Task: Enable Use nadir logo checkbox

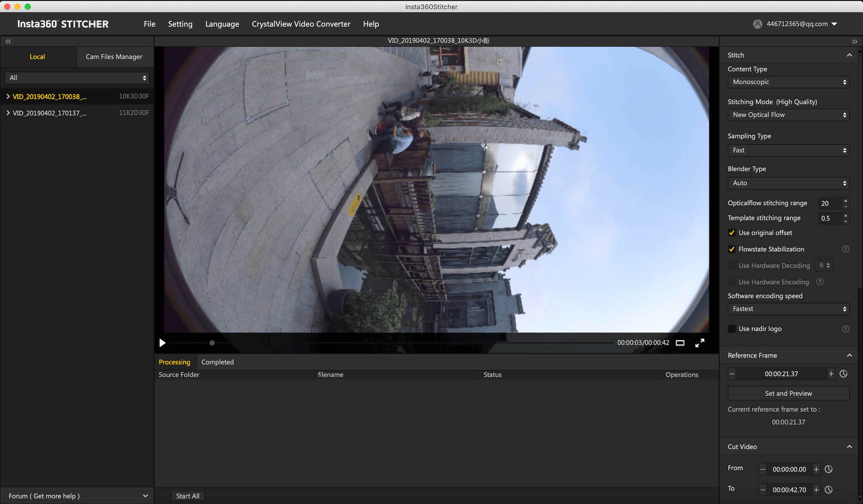Action: tap(731, 329)
